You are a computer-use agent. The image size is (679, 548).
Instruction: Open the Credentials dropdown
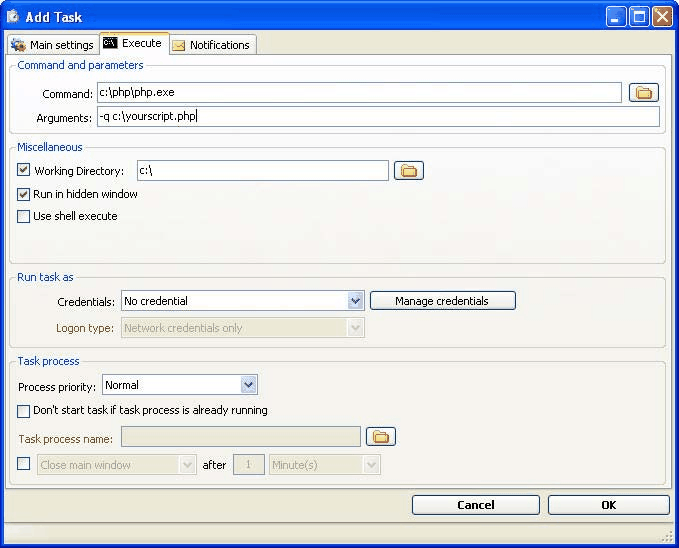(355, 300)
